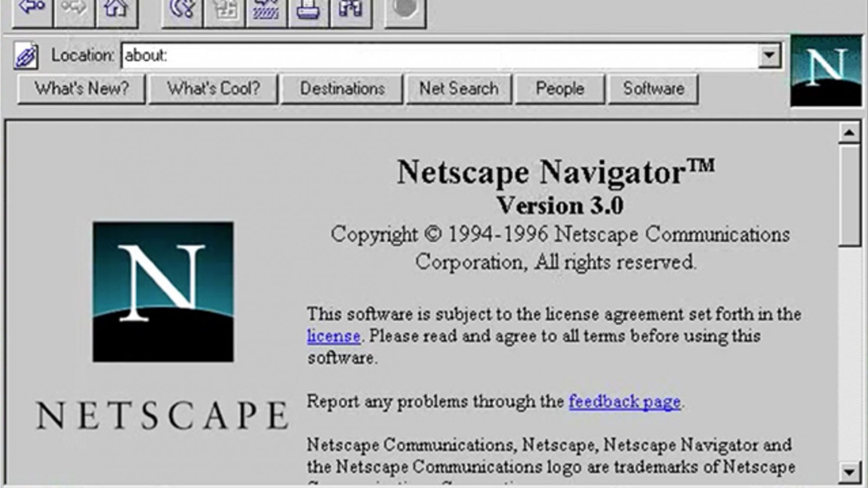Open the Location history dropdown arrow
Image resolution: width=868 pixels, height=488 pixels.
click(768, 56)
